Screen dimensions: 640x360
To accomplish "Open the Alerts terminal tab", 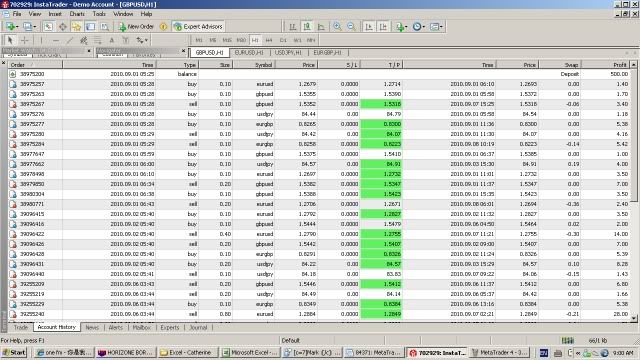I will (x=116, y=327).
